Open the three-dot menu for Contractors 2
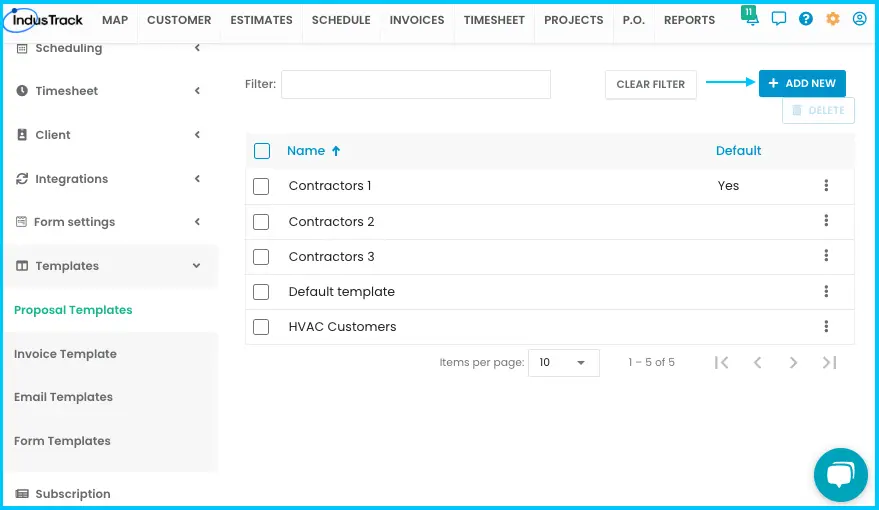 click(826, 221)
